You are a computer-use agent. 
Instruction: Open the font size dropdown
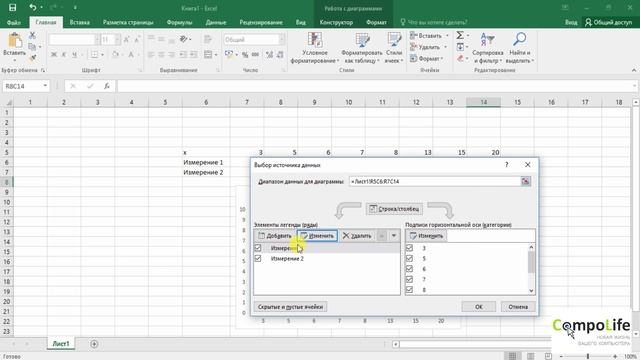118,39
